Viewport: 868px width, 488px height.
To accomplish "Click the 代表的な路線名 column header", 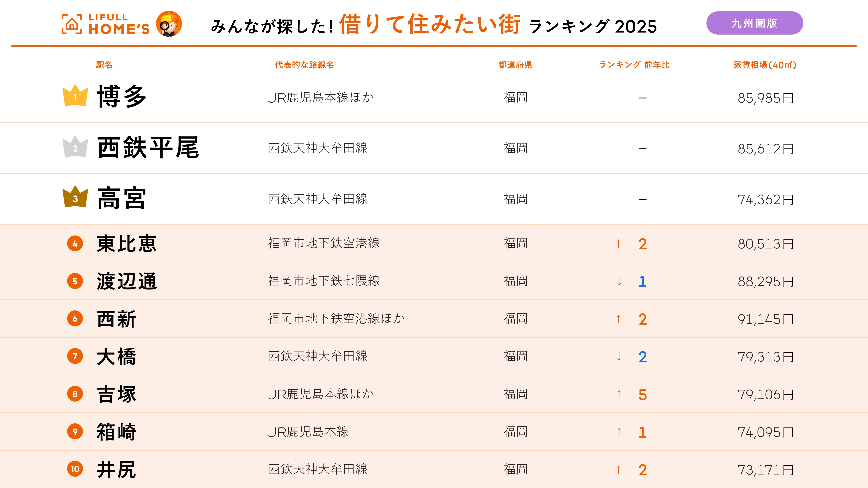I will pos(304,65).
